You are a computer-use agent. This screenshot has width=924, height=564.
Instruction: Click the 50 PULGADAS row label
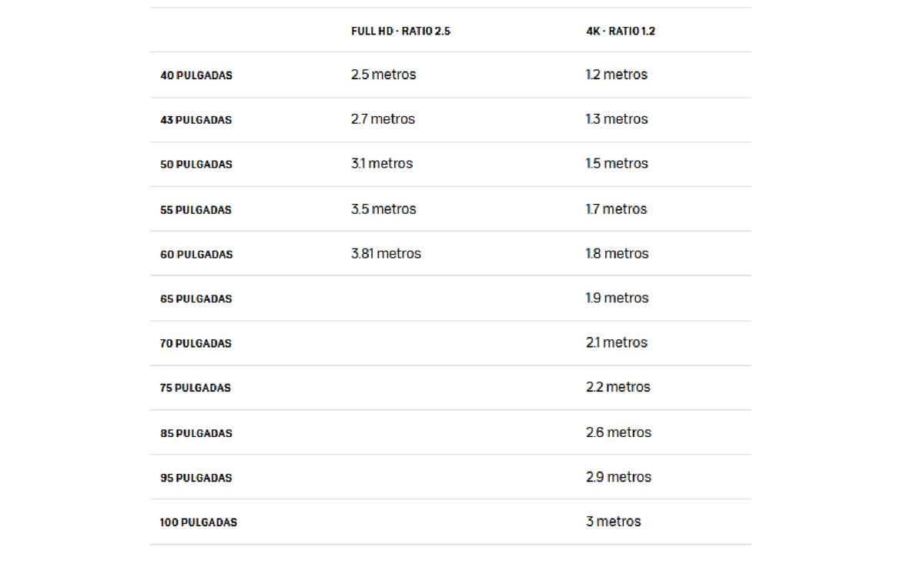click(196, 165)
